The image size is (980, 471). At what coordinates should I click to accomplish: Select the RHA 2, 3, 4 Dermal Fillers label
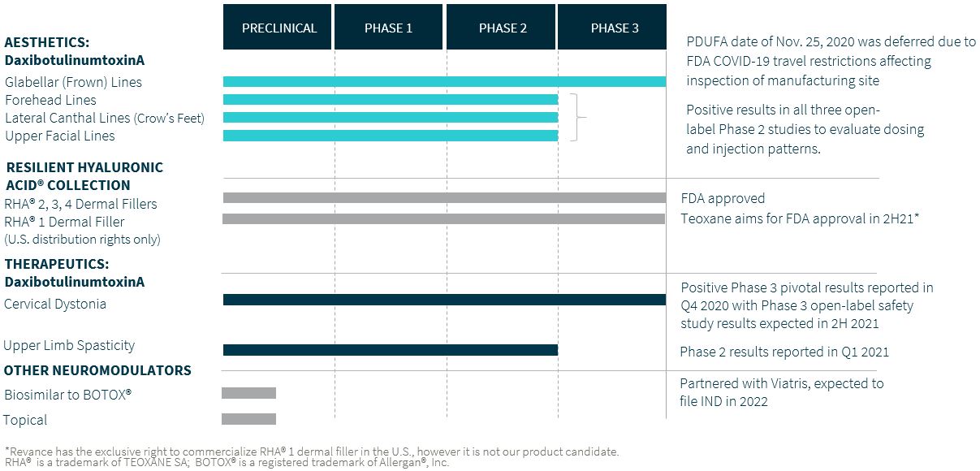click(80, 204)
